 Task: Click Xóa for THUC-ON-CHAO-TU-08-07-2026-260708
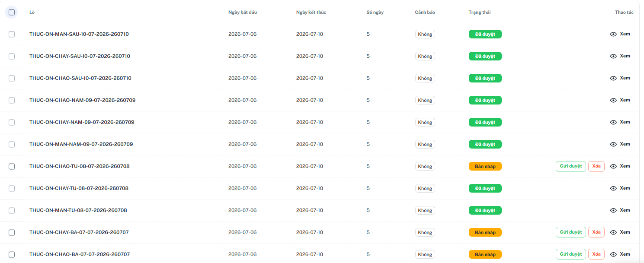[596, 166]
